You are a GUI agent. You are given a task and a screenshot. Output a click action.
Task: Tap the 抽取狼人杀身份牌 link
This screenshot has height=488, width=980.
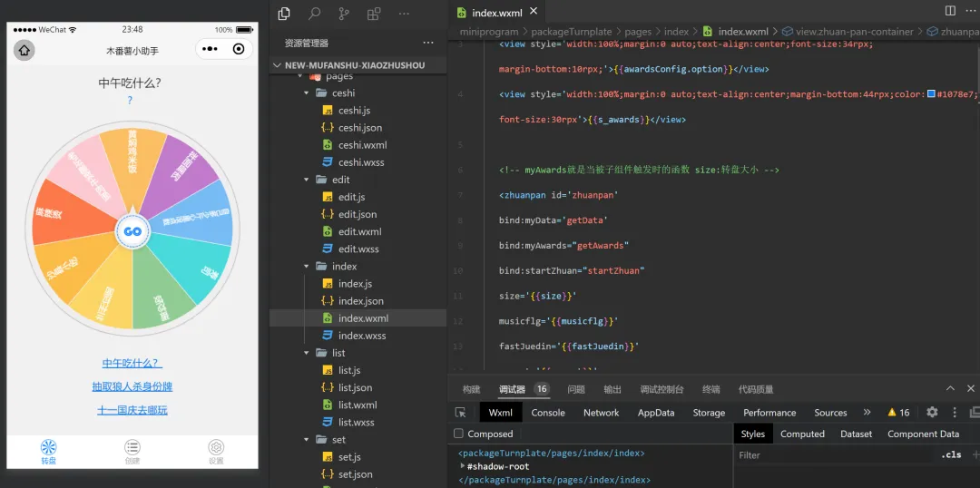(x=132, y=386)
